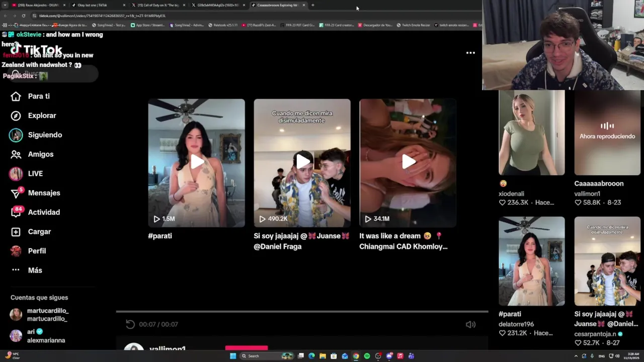Like xiodenali's video with 236.3K heart
This screenshot has width=644, height=362.
pyautogui.click(x=502, y=203)
